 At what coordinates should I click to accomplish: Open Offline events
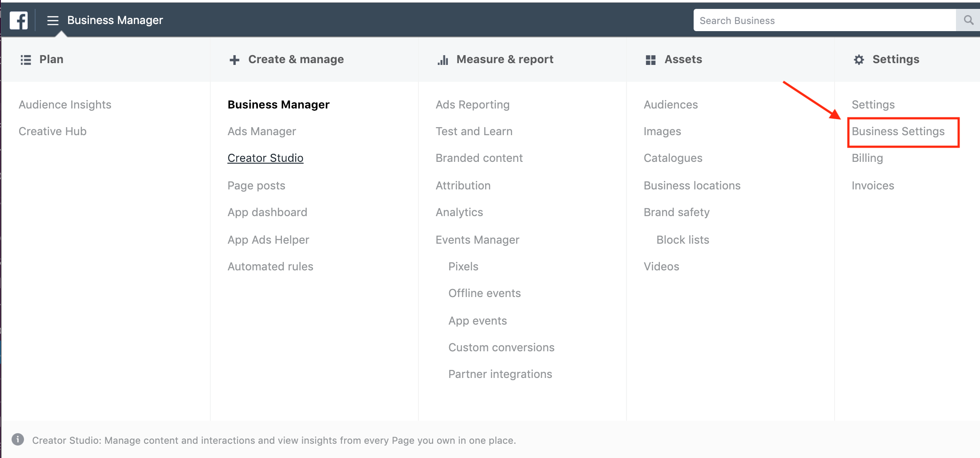[484, 293]
